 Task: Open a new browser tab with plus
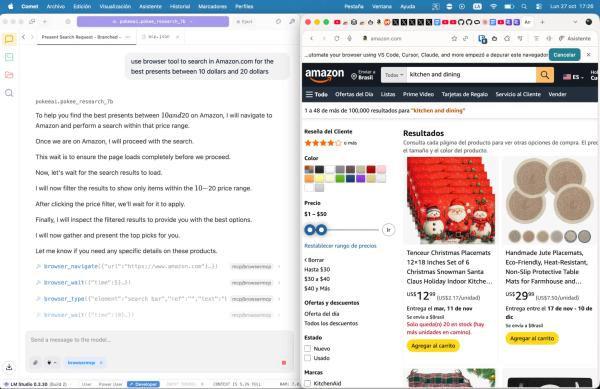[542, 22]
